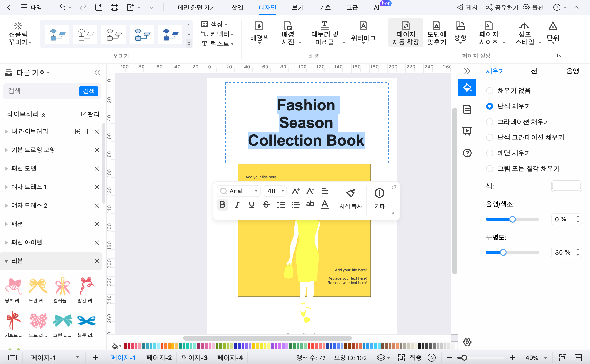590x364 pixels.
Task: Click the settings gear at sidebar bottom
Action: point(467,342)
